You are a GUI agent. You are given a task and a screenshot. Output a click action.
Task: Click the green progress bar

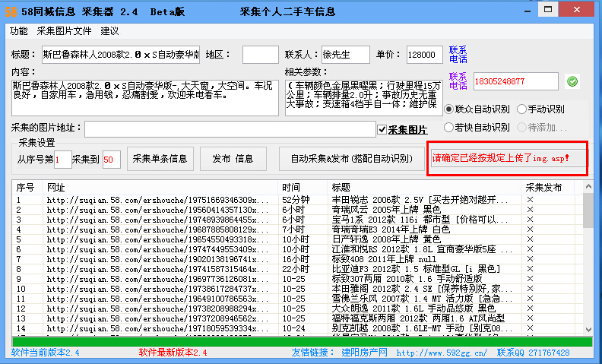[301, 342]
